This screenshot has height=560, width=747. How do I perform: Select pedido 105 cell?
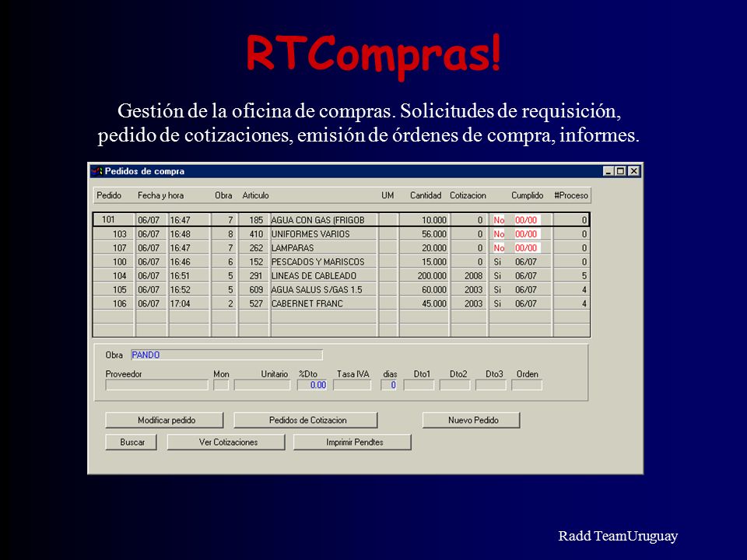click(x=114, y=289)
